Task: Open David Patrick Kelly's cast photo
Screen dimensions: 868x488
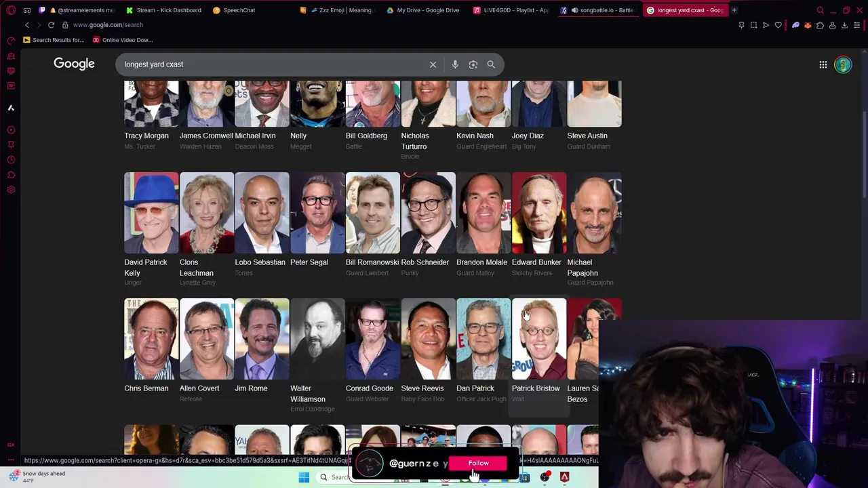Action: click(151, 213)
